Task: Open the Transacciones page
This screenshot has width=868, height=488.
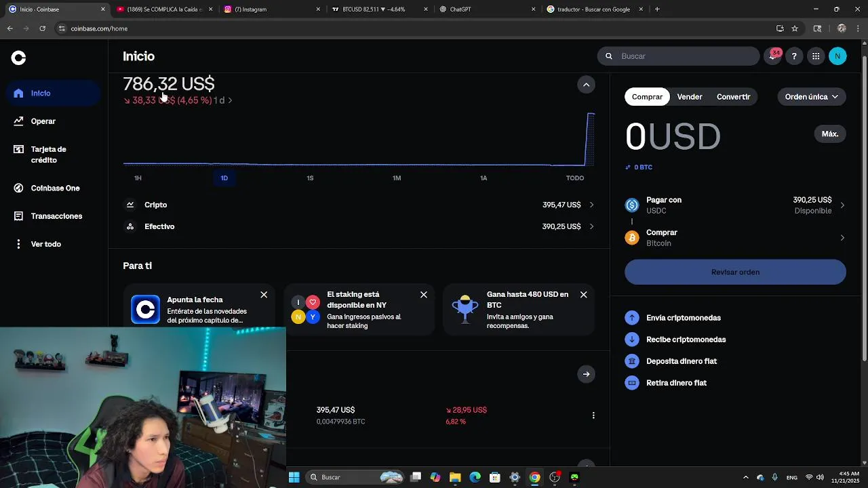Action: (54, 216)
